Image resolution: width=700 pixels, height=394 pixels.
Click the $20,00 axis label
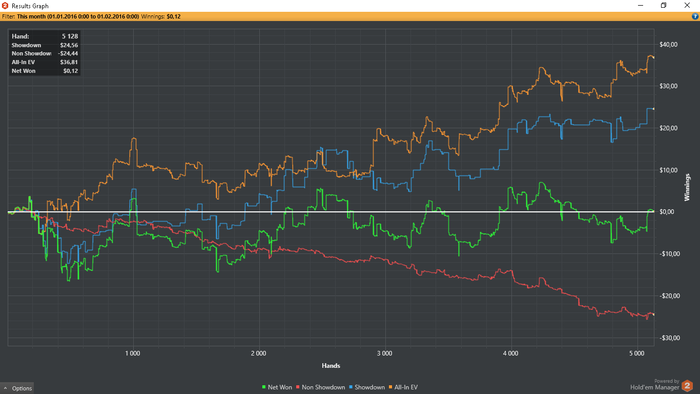[668, 128]
